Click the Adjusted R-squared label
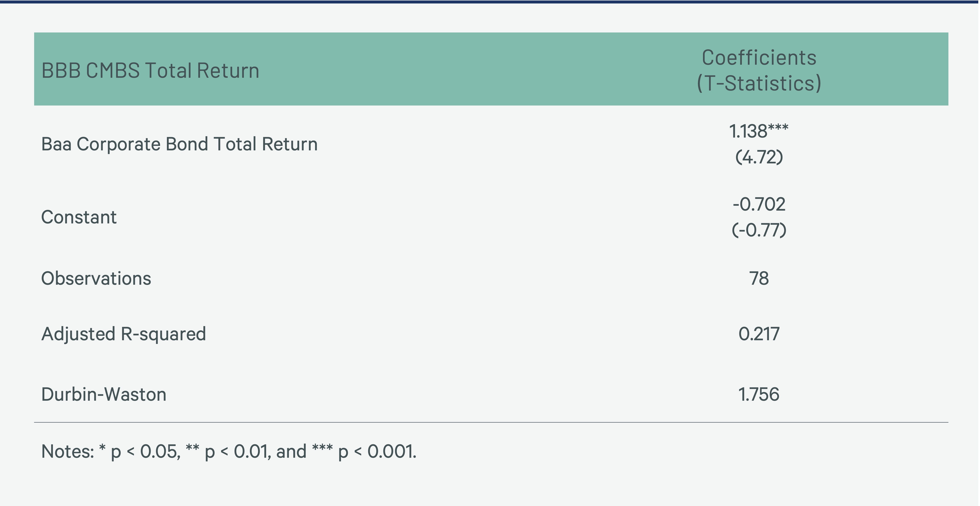Viewport: 980px width, 506px height. click(x=124, y=334)
